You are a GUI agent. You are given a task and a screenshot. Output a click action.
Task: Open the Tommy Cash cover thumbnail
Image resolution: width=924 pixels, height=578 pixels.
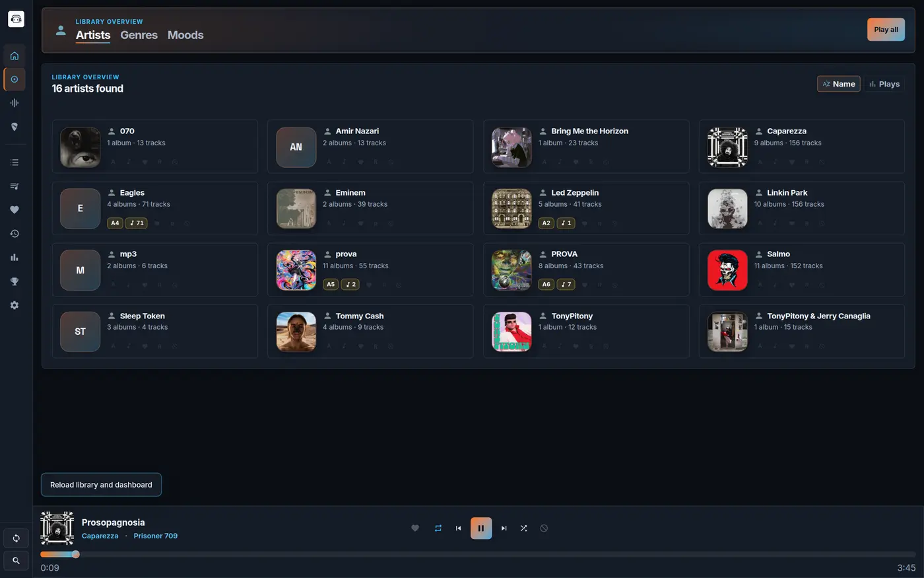pyautogui.click(x=296, y=332)
